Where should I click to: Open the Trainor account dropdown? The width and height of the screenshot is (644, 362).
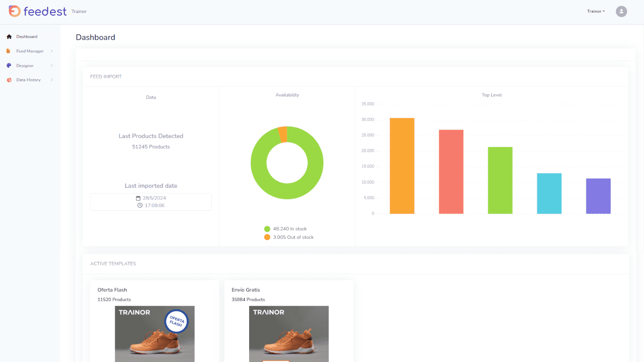coord(596,11)
